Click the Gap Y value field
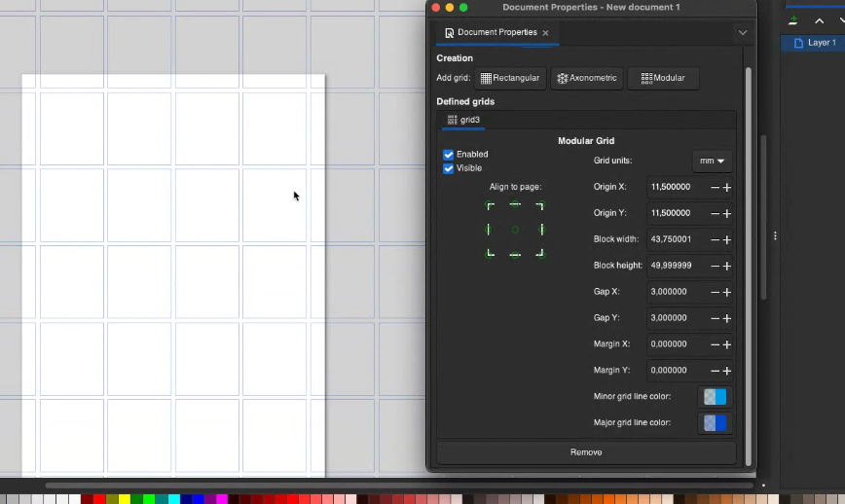The height and width of the screenshot is (504, 845). pyautogui.click(x=677, y=318)
